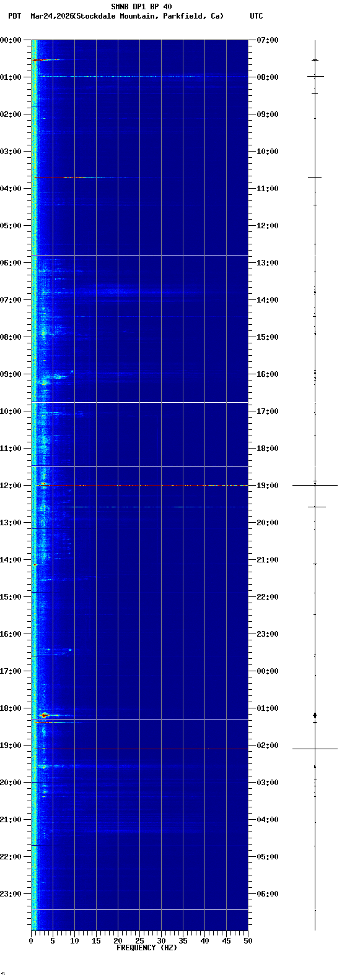Click the seismogram spike just after 02:00 UTC

click(x=315, y=749)
